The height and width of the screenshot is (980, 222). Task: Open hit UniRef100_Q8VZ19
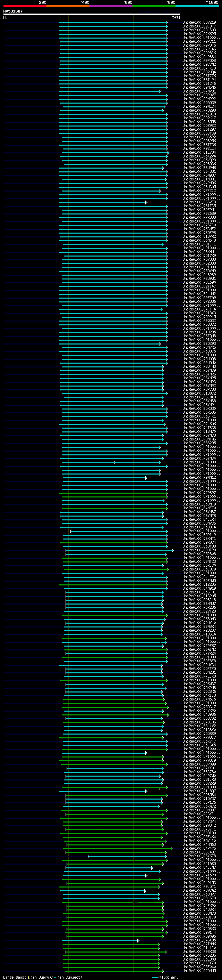tap(199, 23)
